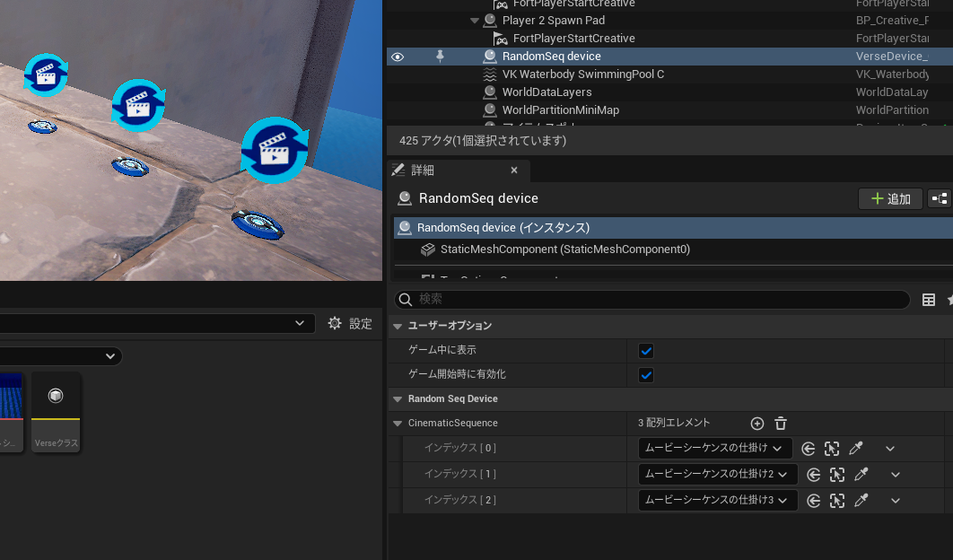This screenshot has width=953, height=560.
Task: Toggle visibility eye for RandomSeq device
Action: [x=398, y=57]
